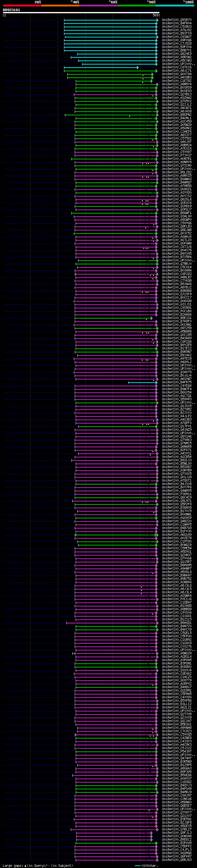
Task: Select the UniRef100_Q6ZGL6 label
Action: pos(177,200)
